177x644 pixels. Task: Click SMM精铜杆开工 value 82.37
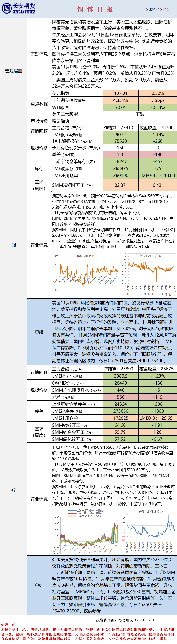[x=121, y=185]
